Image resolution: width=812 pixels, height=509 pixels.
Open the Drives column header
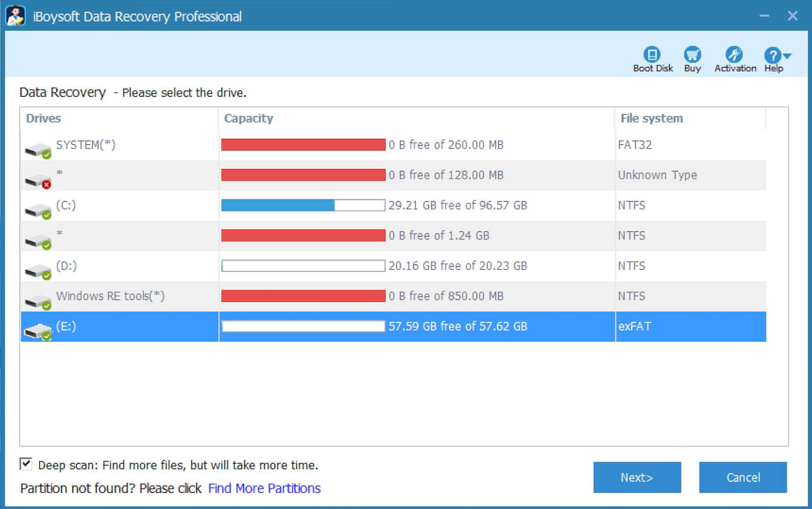pyautogui.click(x=43, y=118)
